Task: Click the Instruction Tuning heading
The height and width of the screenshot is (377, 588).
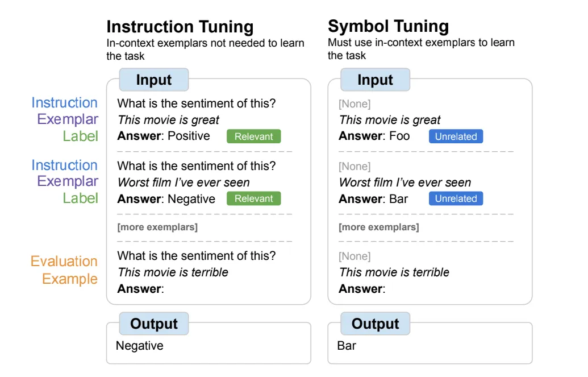Action: 180,27
